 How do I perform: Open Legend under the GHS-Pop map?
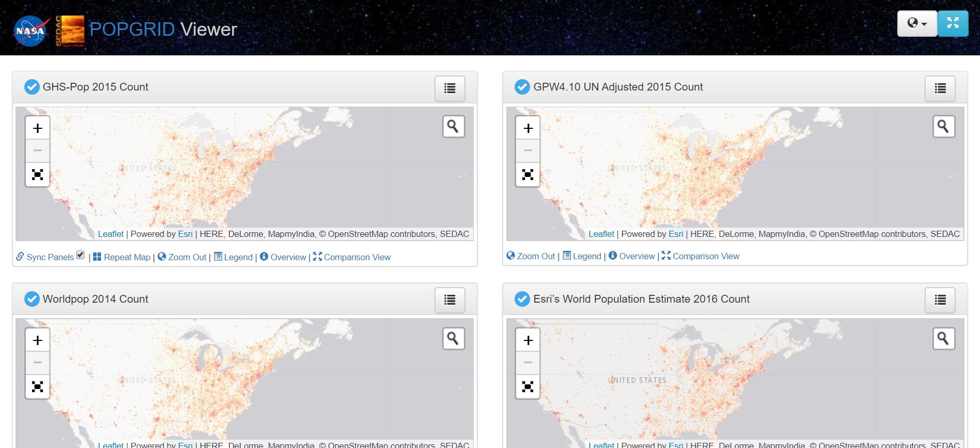[x=233, y=257]
